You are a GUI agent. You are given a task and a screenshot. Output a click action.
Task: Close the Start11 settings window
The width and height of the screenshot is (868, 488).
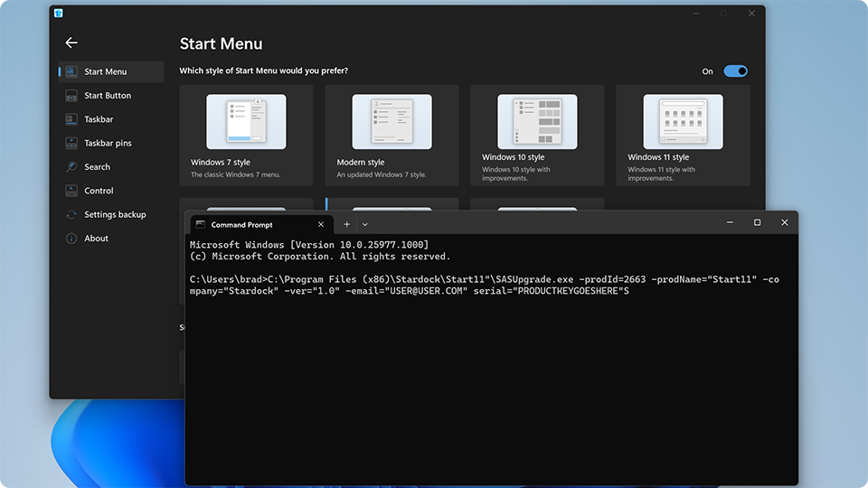751,14
